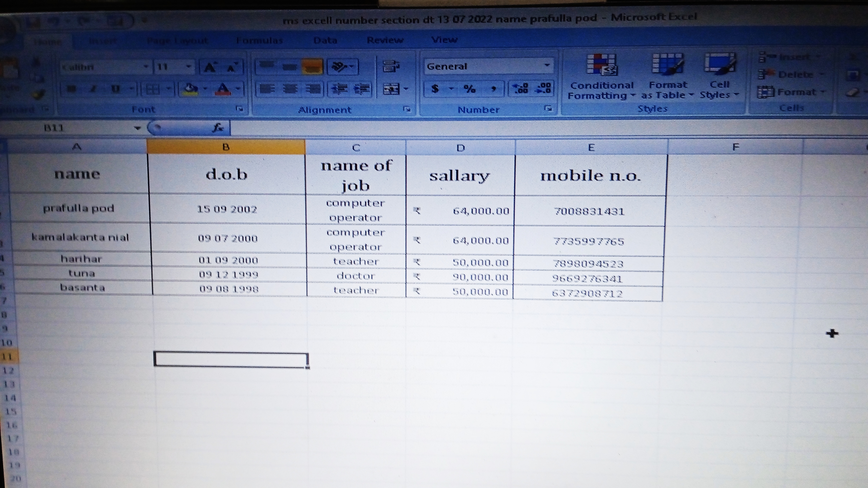868x488 pixels.
Task: Click the Insert Function fx icon
Action: [x=218, y=128]
